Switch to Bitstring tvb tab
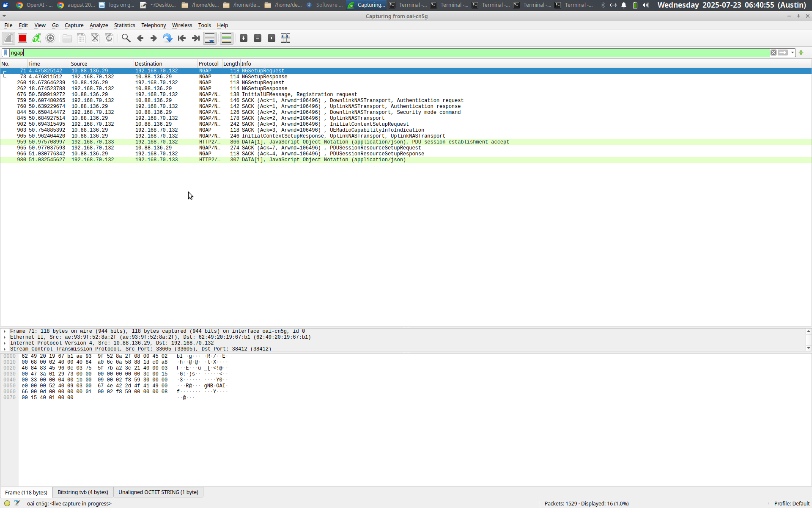This screenshot has height=508, width=812. tap(83, 492)
